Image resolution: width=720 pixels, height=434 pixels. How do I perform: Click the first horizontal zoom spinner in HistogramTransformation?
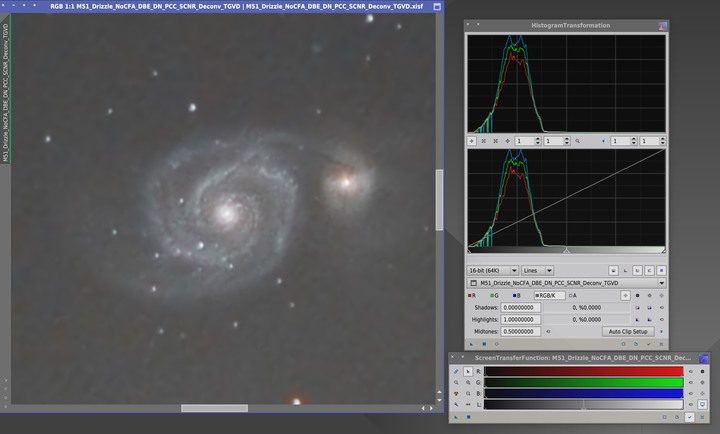click(x=527, y=141)
